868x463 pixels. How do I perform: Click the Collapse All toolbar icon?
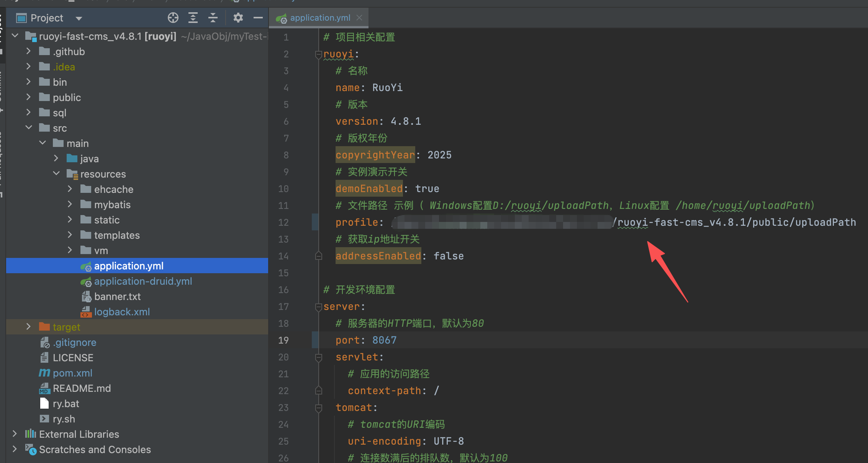213,18
